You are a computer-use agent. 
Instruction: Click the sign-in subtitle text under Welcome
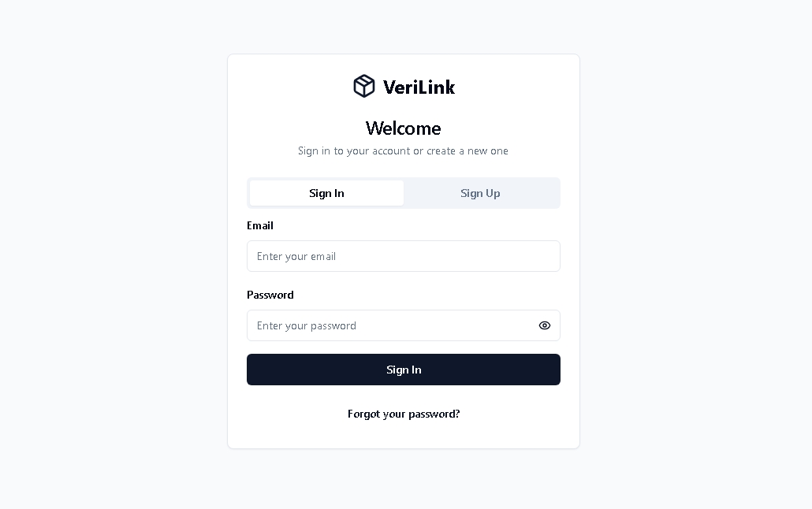403,150
